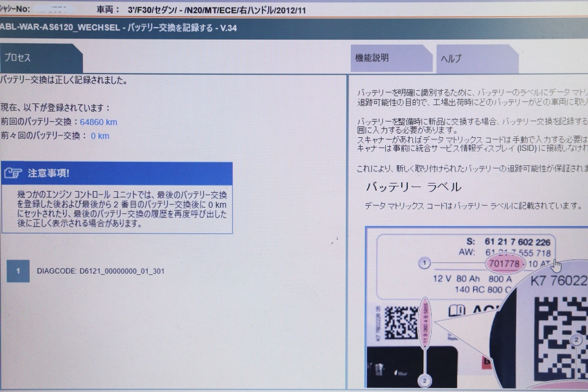Click the small data matrix code on the label

(x=401, y=322)
